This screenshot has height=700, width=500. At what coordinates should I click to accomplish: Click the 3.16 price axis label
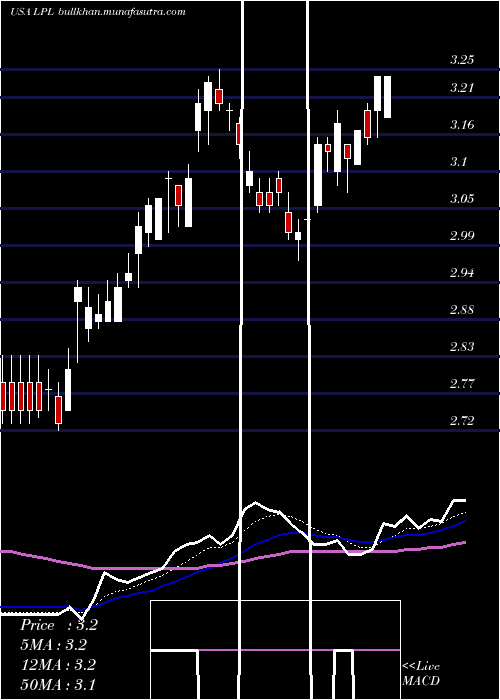tap(462, 125)
